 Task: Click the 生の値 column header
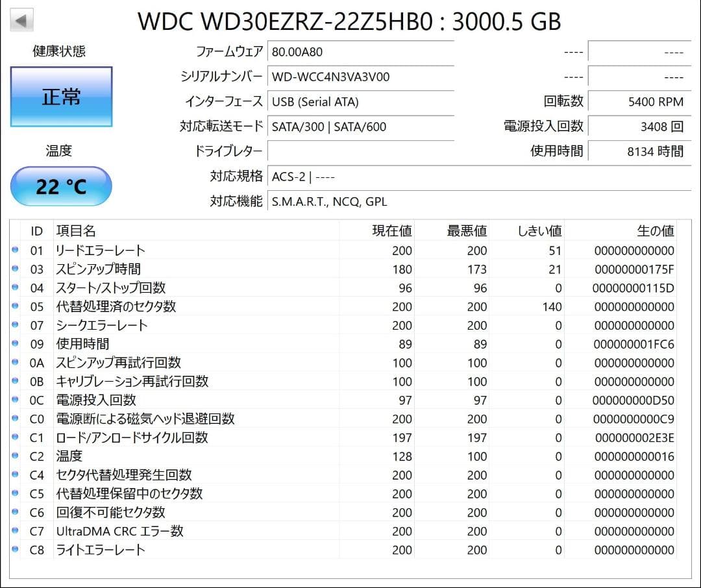(656, 231)
